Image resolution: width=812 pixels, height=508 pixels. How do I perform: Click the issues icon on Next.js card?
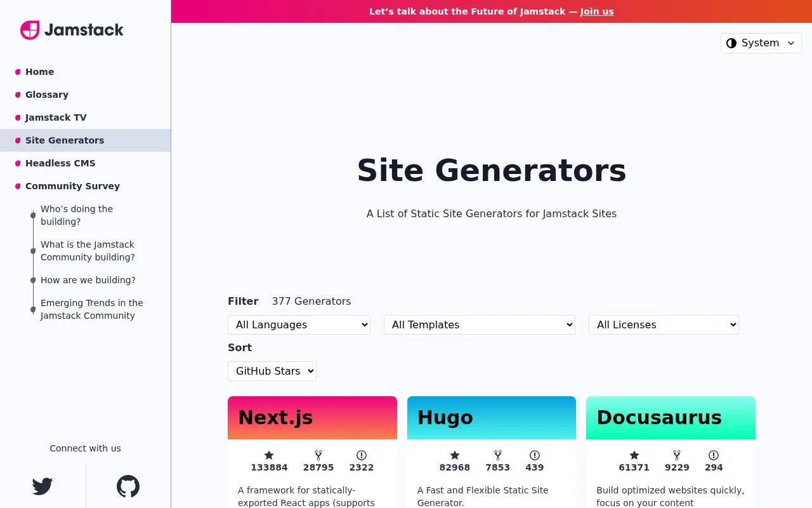click(362, 455)
